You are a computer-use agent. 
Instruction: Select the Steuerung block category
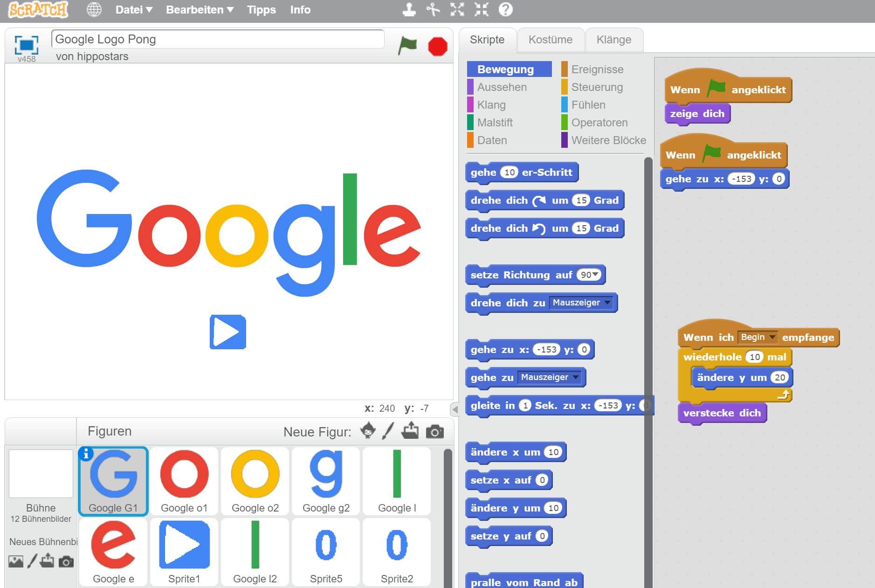tap(597, 87)
